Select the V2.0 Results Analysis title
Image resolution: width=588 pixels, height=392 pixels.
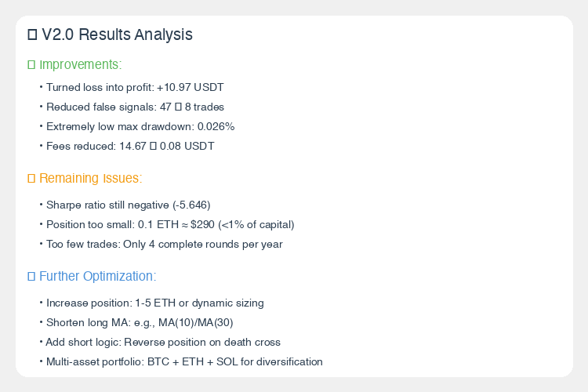point(117,34)
